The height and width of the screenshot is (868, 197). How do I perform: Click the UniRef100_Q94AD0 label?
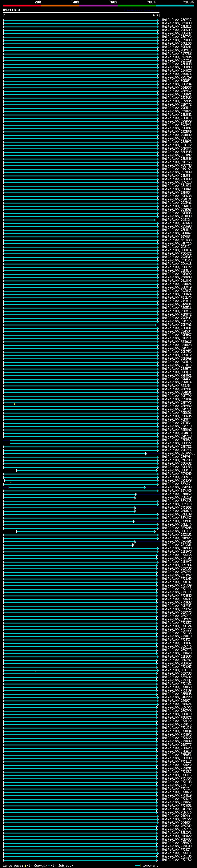pos(177,135)
